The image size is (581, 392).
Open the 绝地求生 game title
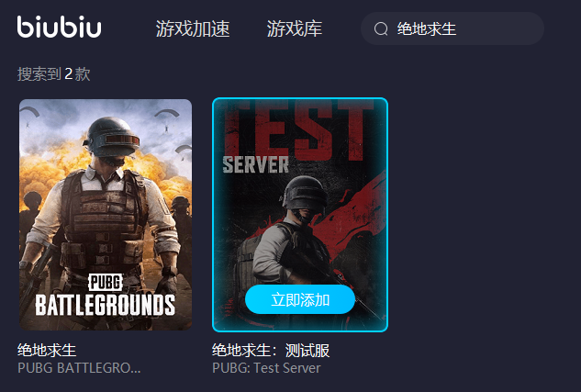47,350
